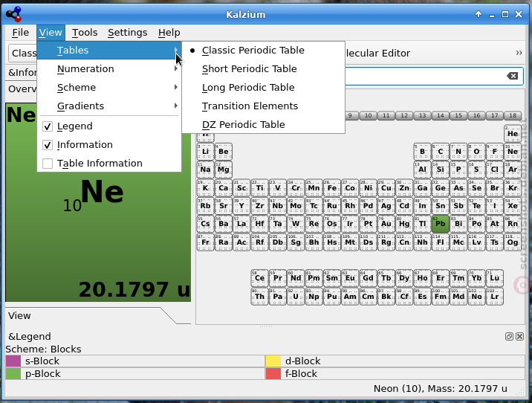Viewport: 532px width, 403px height.
Task: Select the Gold (Au) element cell
Action: tap(386, 224)
